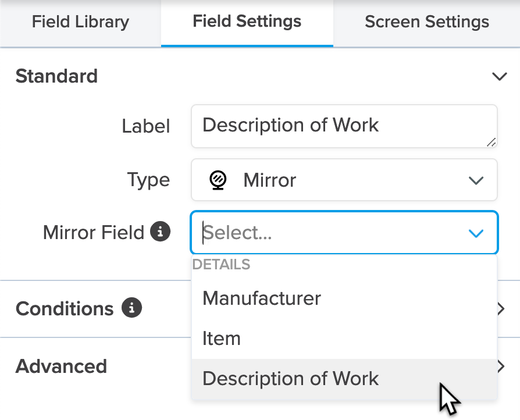Click the Label field caption
The height and width of the screenshot is (420, 520).
coord(146,126)
